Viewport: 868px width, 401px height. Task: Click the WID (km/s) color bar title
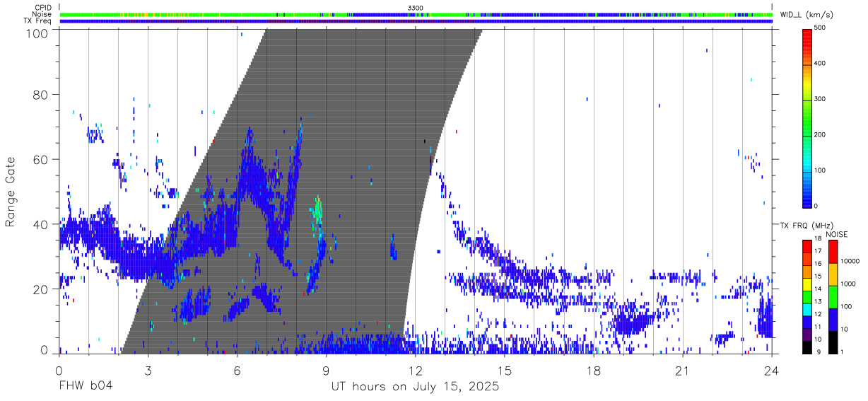[808, 14]
